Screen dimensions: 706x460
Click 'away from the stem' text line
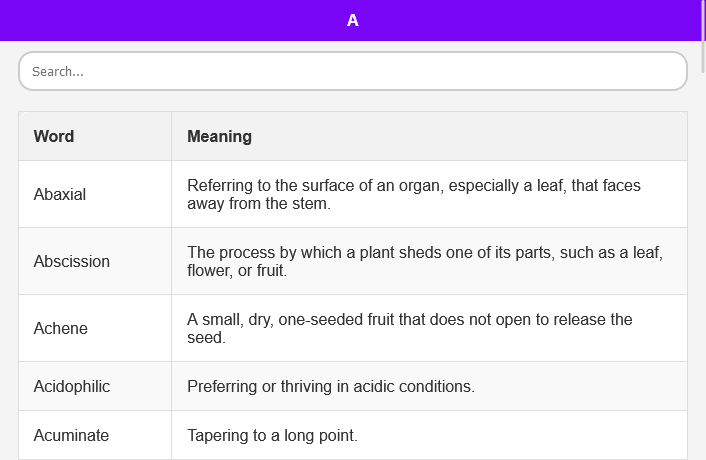click(258, 204)
